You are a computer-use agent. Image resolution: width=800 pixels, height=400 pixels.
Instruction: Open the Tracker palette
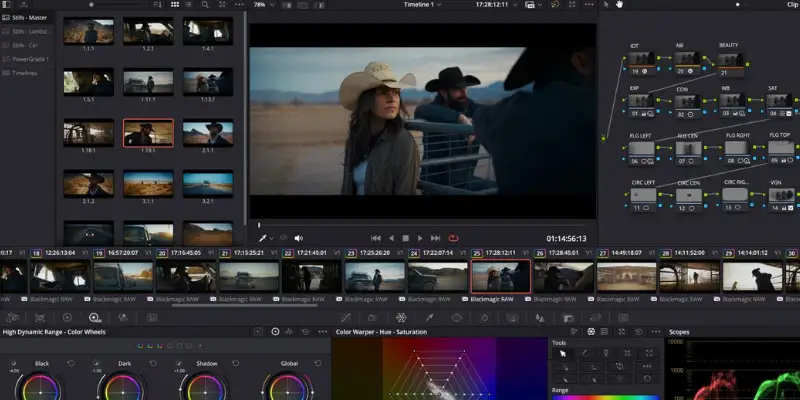click(485, 318)
